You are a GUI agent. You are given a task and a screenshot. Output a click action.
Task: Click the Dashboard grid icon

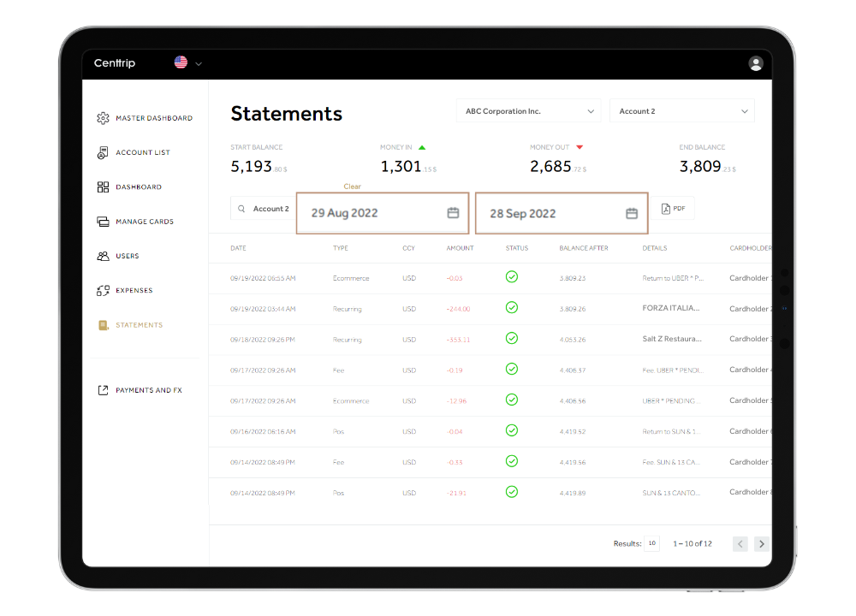(x=103, y=187)
